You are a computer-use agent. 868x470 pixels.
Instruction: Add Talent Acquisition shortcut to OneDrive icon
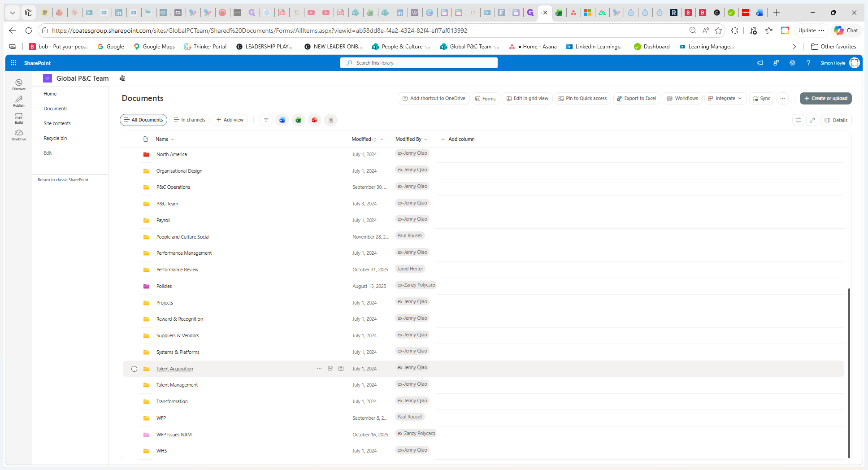coord(341,369)
